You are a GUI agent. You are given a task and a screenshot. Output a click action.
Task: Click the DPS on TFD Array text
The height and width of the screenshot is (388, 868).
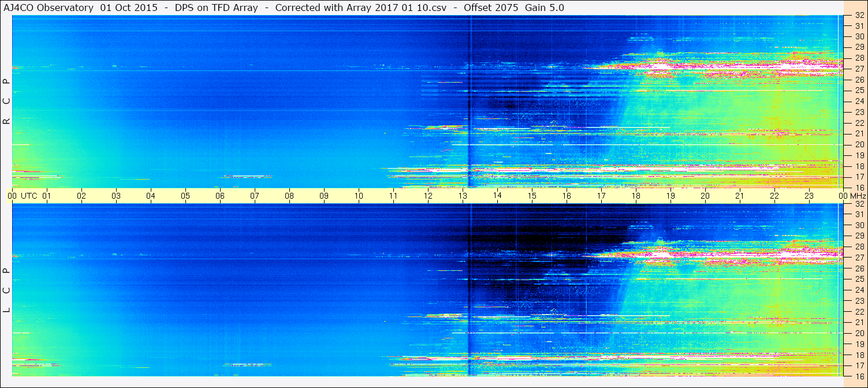click(216, 8)
